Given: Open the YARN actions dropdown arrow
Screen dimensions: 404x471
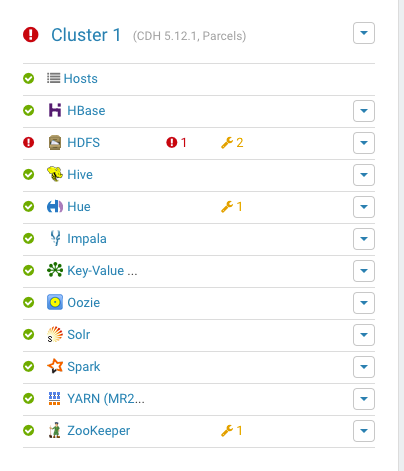Looking at the screenshot, I should click(364, 399).
